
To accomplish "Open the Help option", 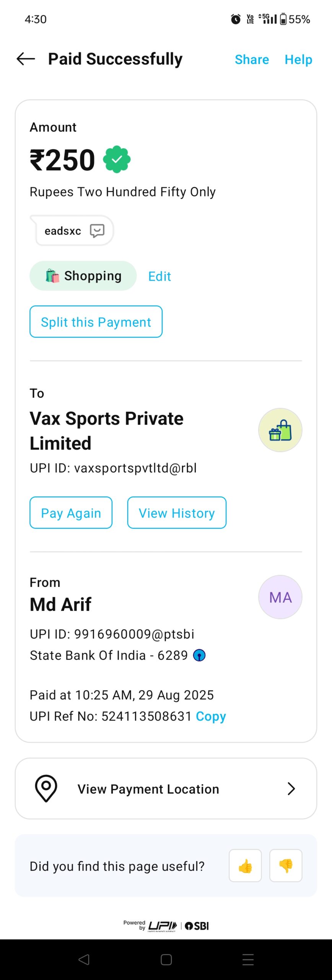I will click(298, 60).
